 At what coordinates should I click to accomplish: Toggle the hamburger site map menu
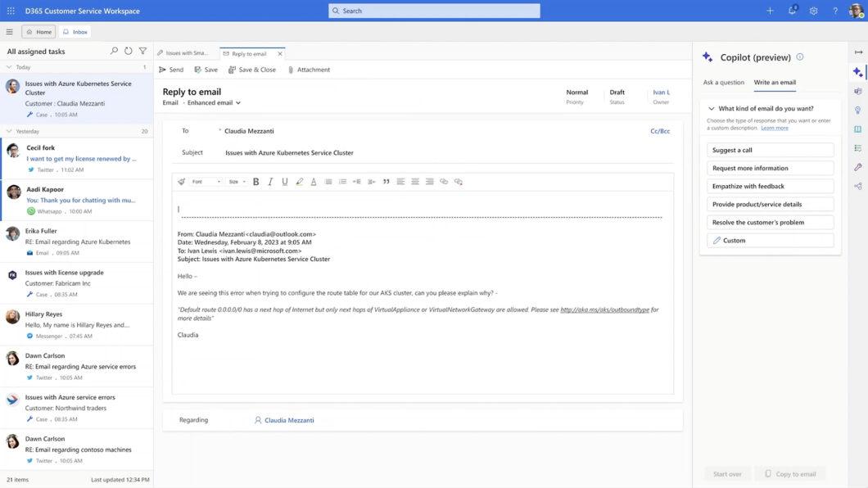click(9, 32)
